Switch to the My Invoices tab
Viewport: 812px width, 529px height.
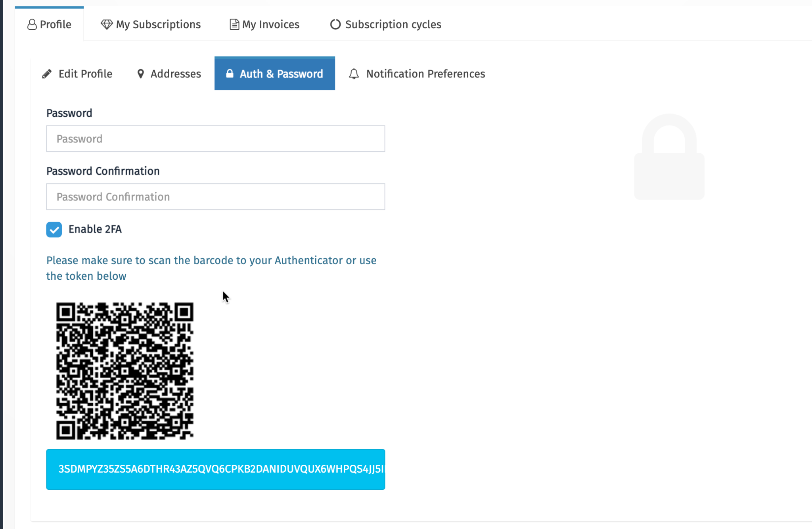point(264,25)
